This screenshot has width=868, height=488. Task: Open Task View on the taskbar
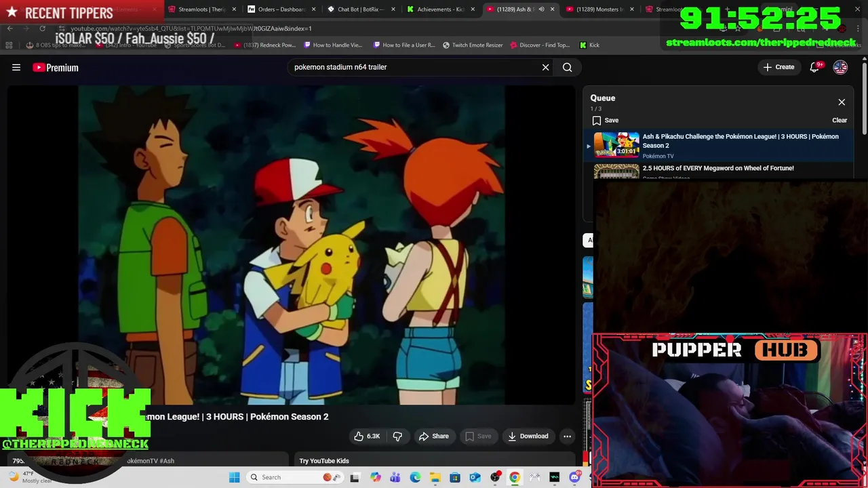pos(355,477)
